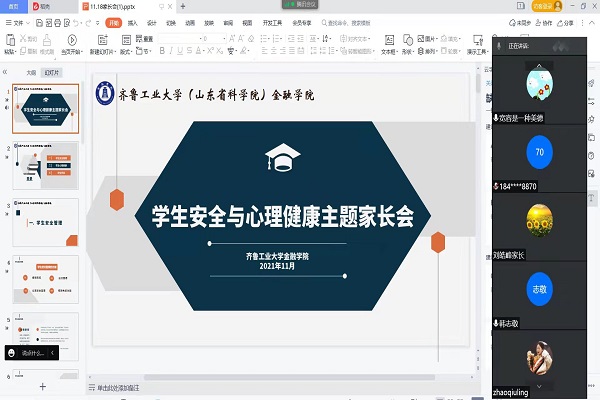Click the Decrease Font Size icon
This screenshot has width=600, height=400.
241,39
